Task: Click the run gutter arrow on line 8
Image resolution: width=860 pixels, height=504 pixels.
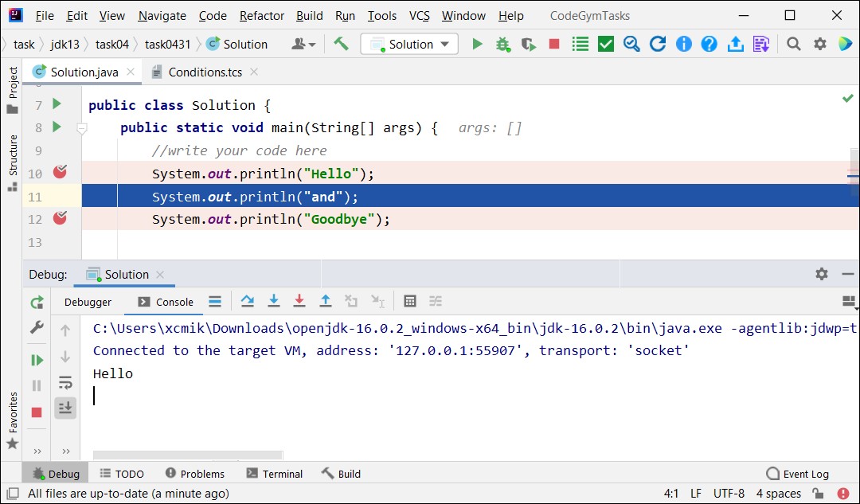Action: pos(57,127)
